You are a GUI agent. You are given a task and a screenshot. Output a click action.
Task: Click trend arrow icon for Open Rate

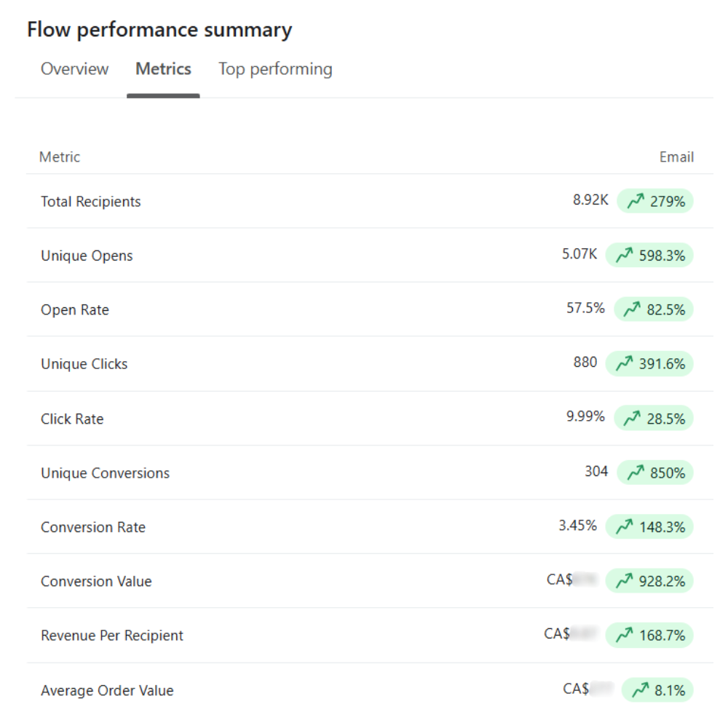click(x=632, y=309)
